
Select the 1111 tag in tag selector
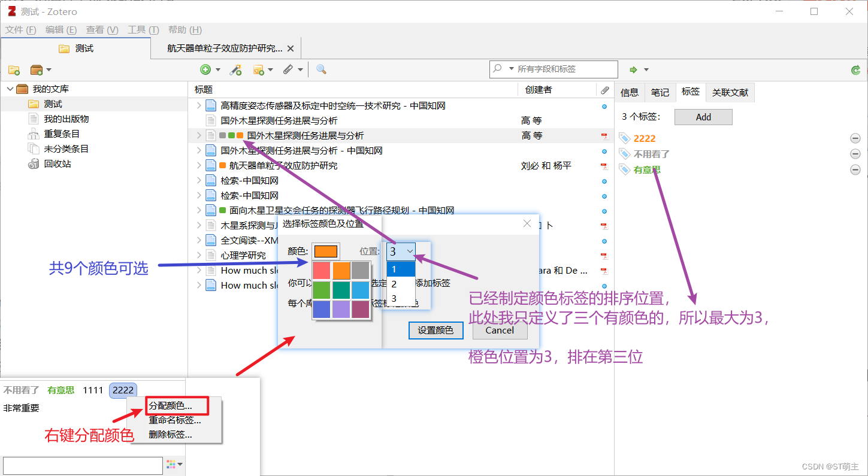93,390
